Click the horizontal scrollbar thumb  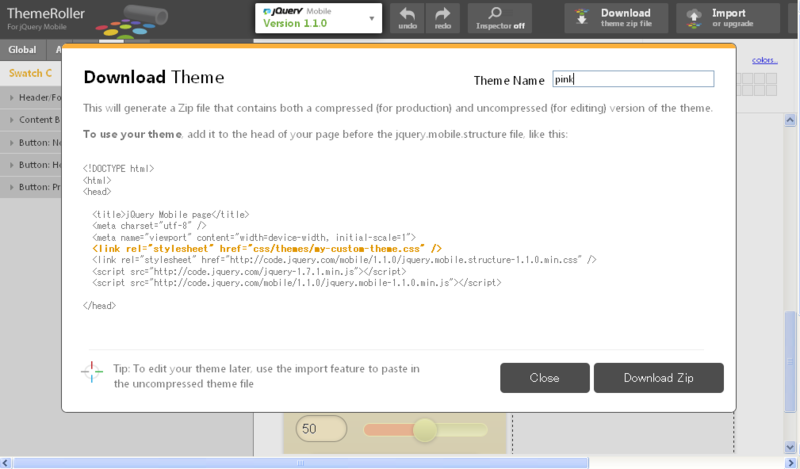(x=301, y=463)
